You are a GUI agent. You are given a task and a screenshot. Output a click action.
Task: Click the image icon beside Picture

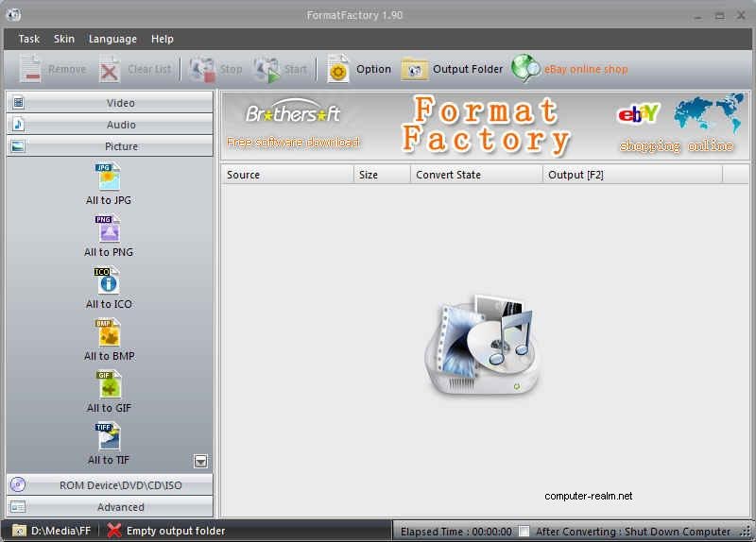click(18, 146)
